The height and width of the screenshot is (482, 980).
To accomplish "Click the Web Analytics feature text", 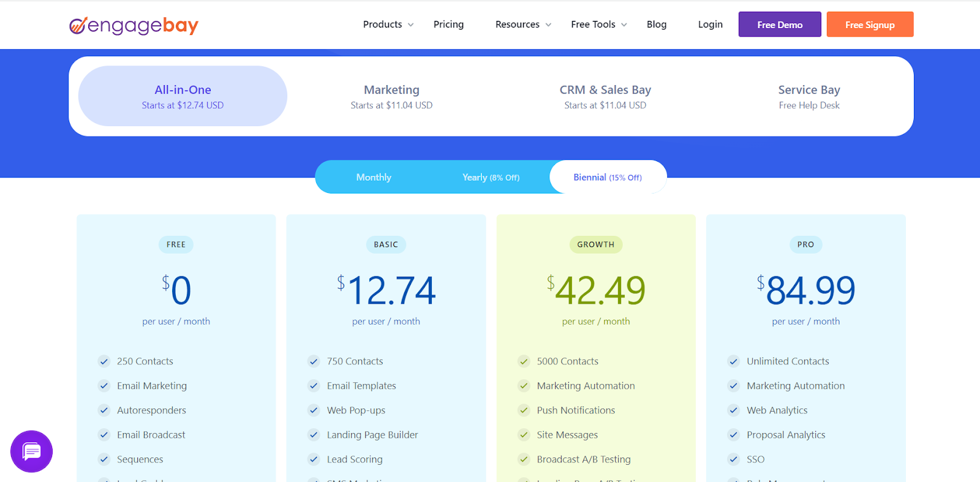I will [777, 410].
